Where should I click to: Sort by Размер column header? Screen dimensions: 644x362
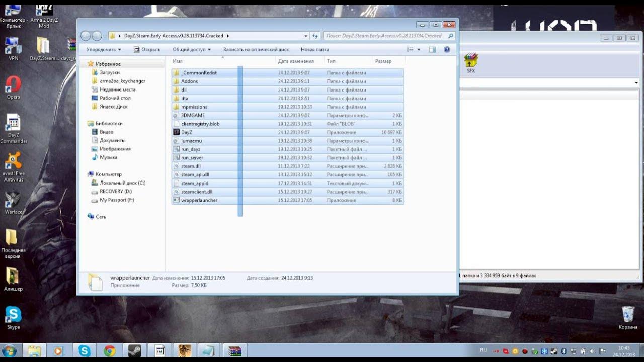click(x=388, y=61)
